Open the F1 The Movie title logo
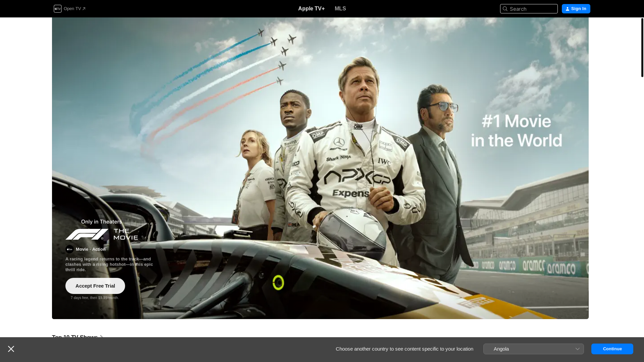The width and height of the screenshot is (644, 362). 102,234
